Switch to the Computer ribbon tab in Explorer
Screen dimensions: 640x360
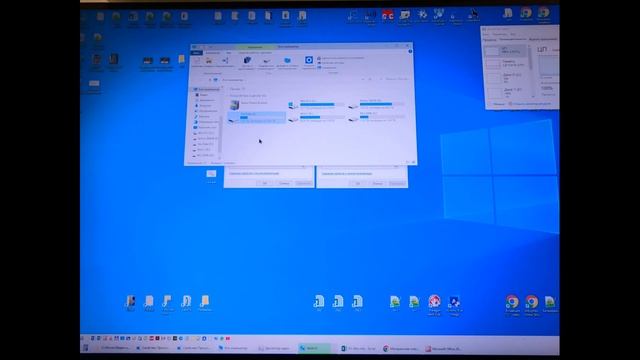[x=213, y=53]
